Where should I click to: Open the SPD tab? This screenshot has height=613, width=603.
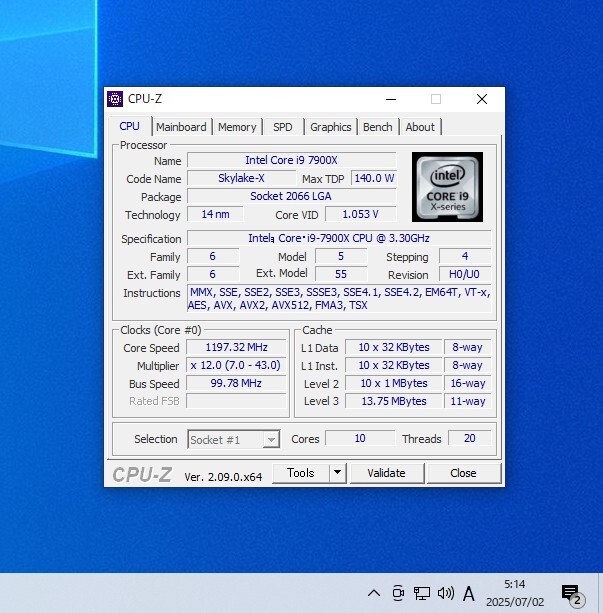pyautogui.click(x=283, y=127)
